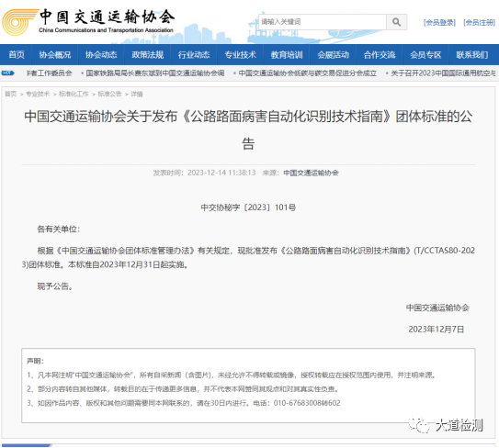The height and width of the screenshot is (448, 499).
Task: Click 详情 in the breadcrumb trail
Action: coord(137,94)
